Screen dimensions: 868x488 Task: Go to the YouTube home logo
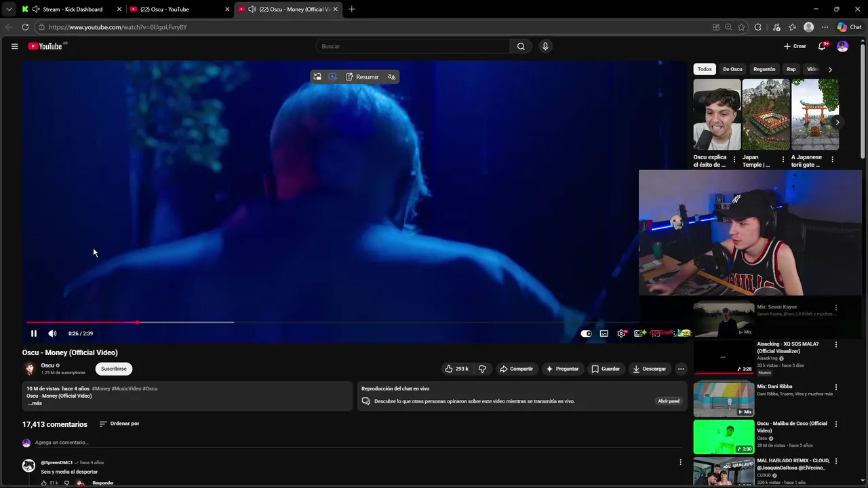click(46, 46)
